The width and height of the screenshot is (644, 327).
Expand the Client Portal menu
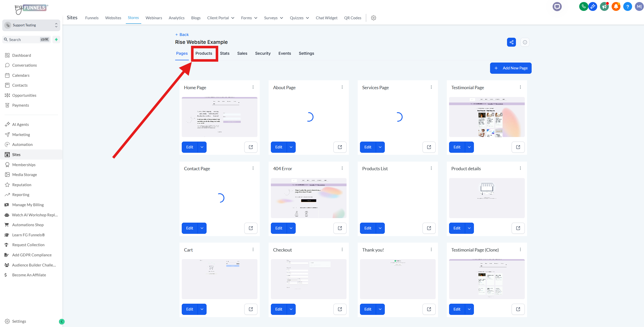(220, 18)
